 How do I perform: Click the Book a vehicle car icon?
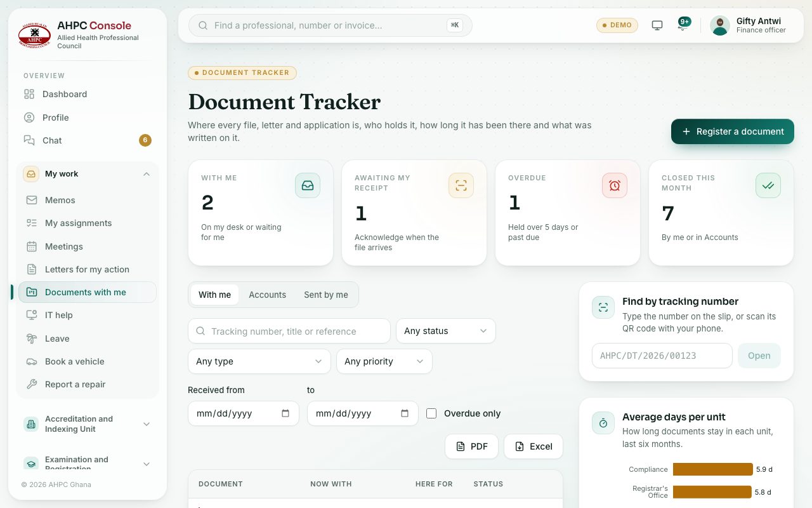coord(32,361)
